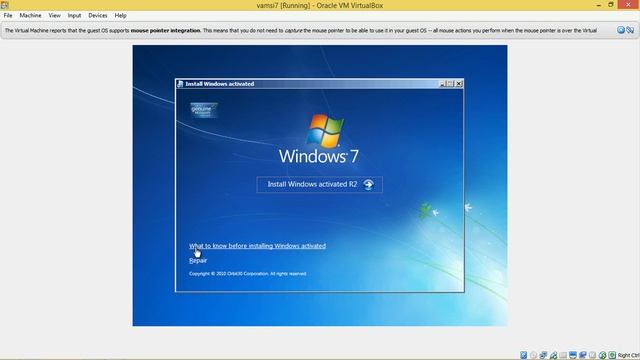Restore down the VirtualBox window

[611, 5]
